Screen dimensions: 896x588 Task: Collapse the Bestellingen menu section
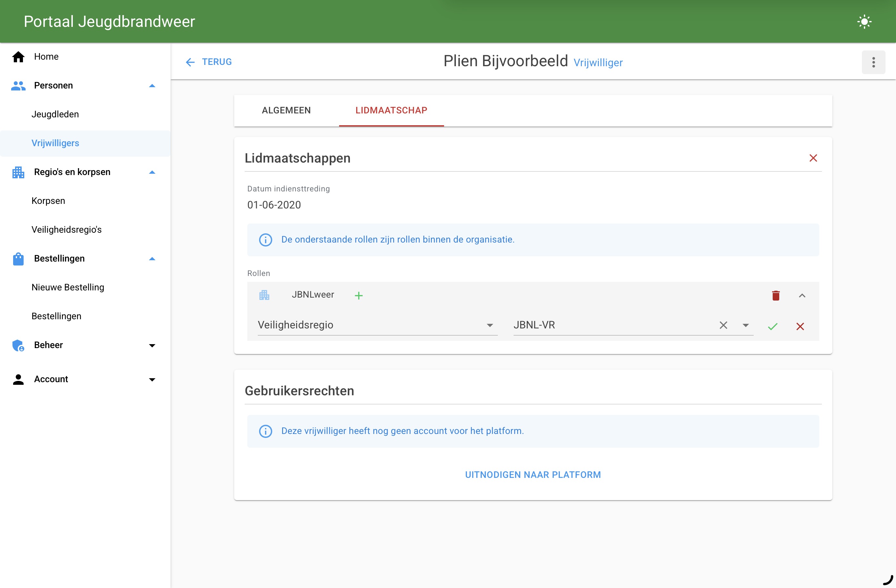pos(152,259)
